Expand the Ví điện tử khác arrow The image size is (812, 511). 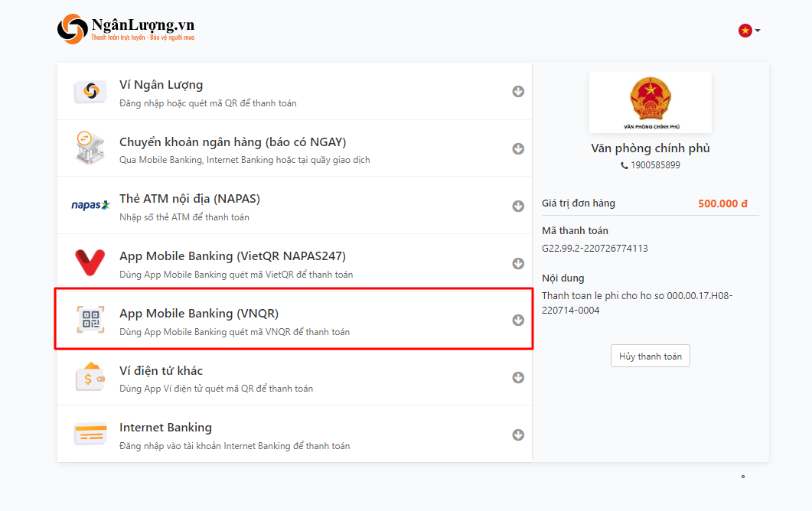click(518, 377)
